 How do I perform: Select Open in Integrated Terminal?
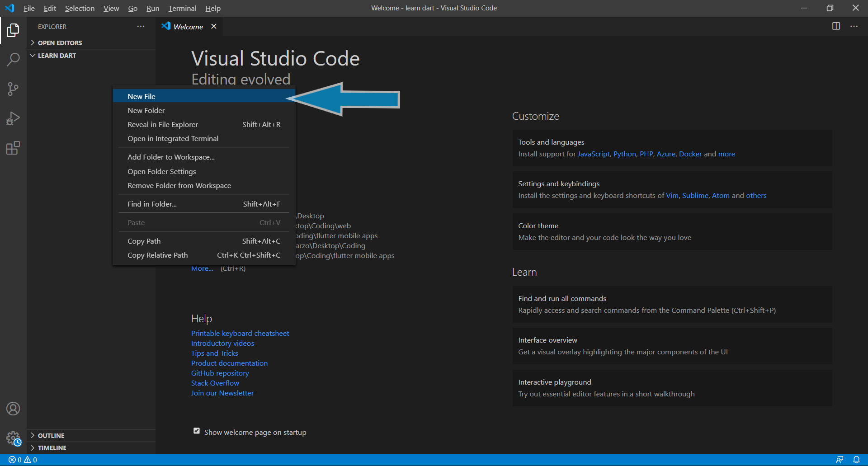pyautogui.click(x=204, y=138)
